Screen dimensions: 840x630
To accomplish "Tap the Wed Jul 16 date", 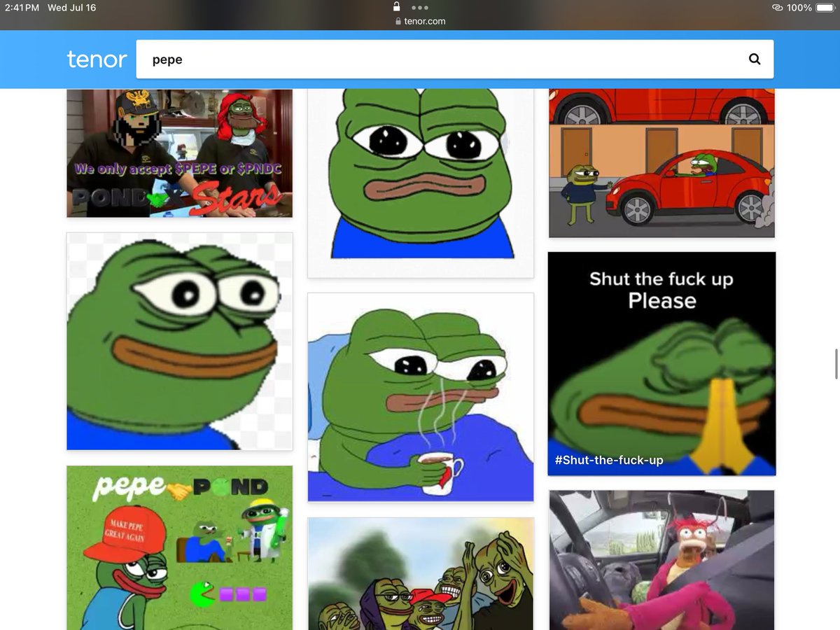I will [71, 8].
